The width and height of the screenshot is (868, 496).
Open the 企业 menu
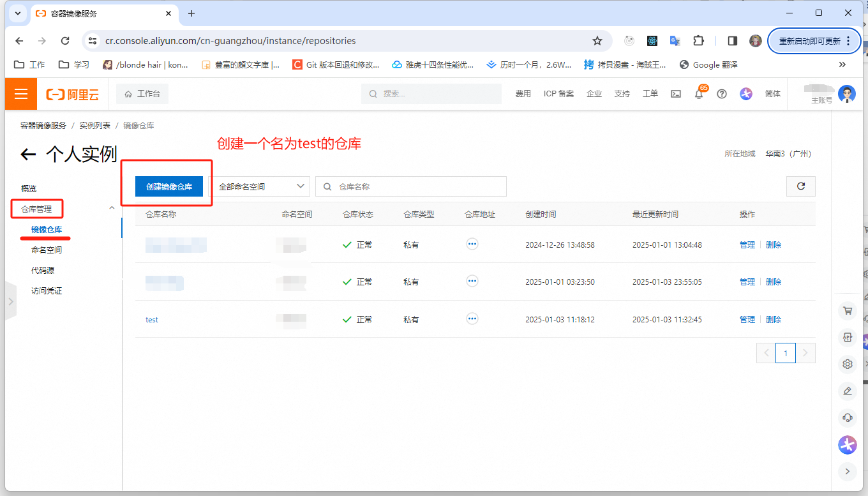pos(594,94)
